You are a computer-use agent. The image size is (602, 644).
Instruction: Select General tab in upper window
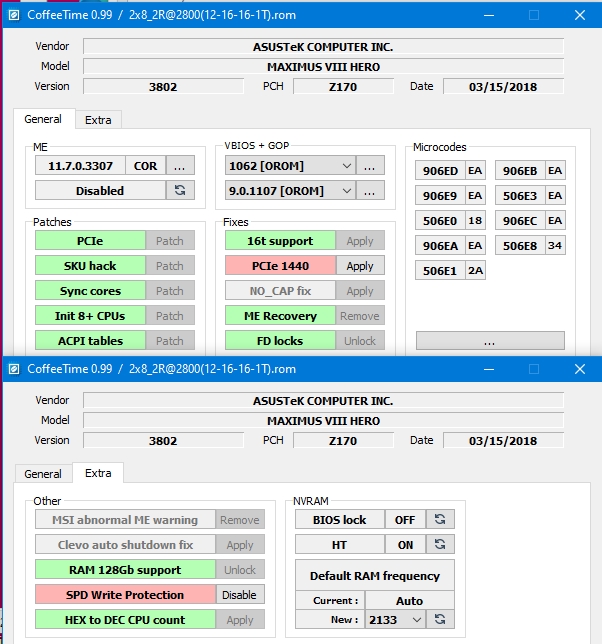(x=43, y=119)
